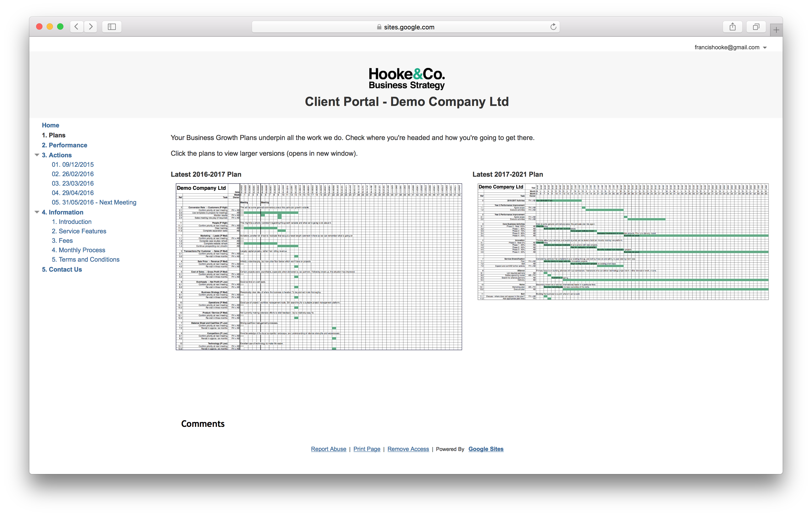This screenshot has height=516, width=812.
Task: Click the reload page icon
Action: 553,27
